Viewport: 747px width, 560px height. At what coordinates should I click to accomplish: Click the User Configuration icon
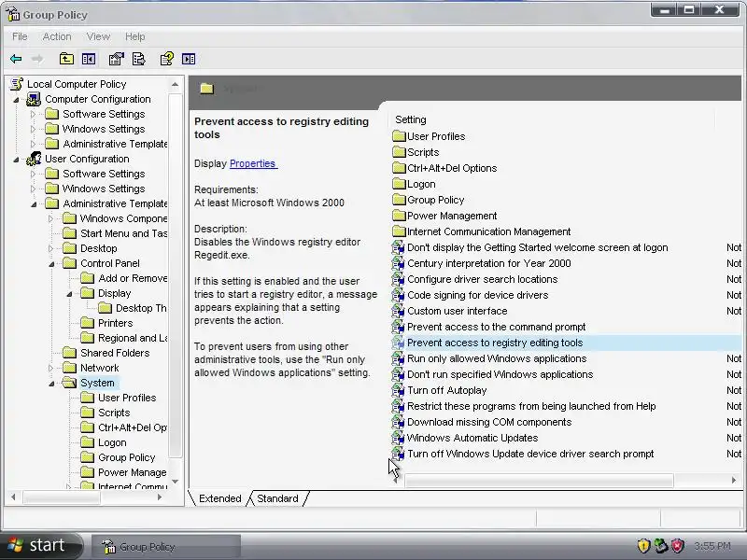pos(34,159)
